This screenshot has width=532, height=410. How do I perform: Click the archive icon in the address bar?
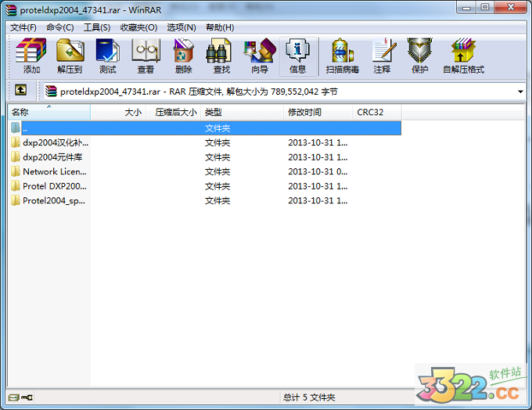(51, 91)
